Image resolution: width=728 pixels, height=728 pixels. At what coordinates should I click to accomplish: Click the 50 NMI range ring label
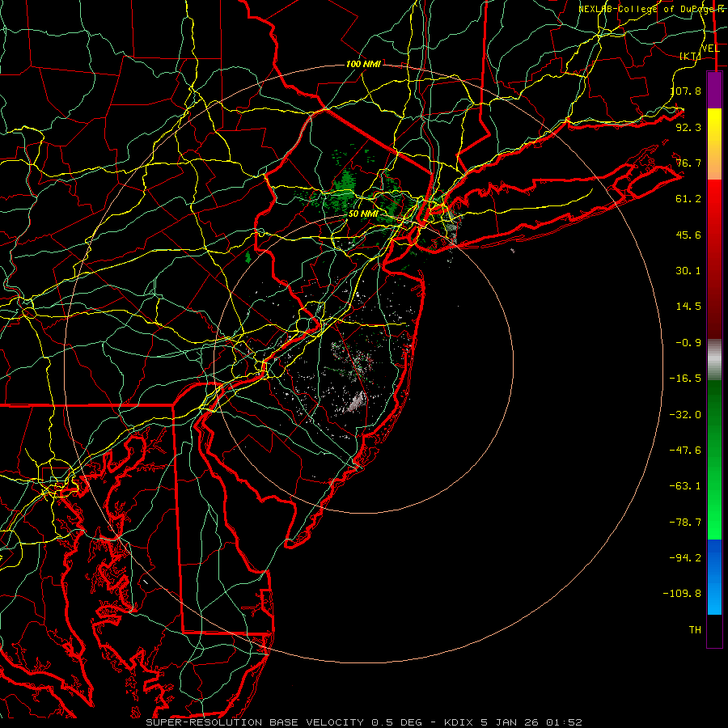coord(363,214)
